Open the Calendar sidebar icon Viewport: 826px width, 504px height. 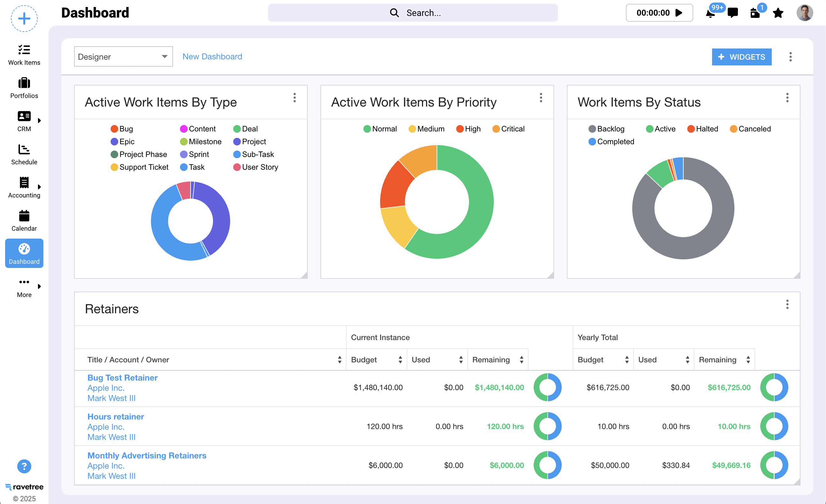click(x=24, y=220)
